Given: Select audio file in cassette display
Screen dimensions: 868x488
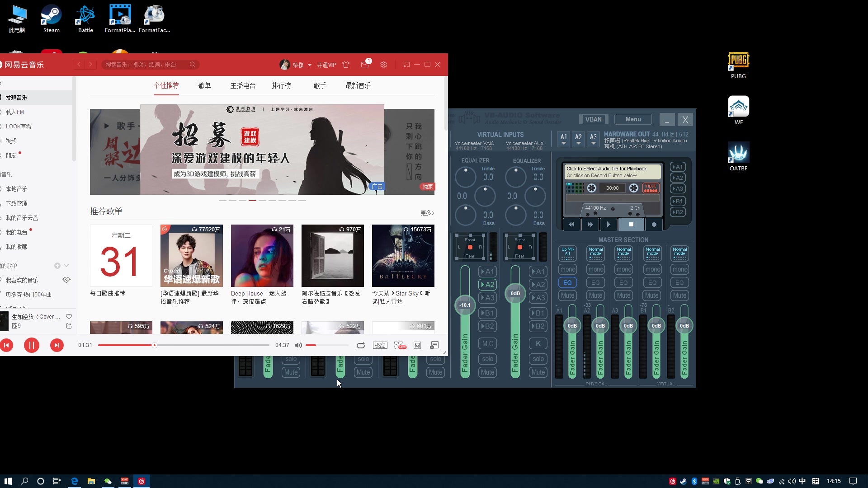Looking at the screenshot, I should pyautogui.click(x=613, y=172).
